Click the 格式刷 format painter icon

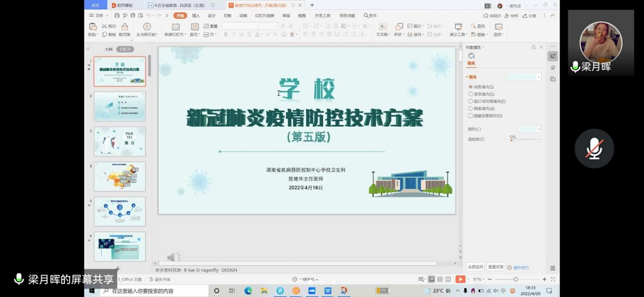pos(124,27)
